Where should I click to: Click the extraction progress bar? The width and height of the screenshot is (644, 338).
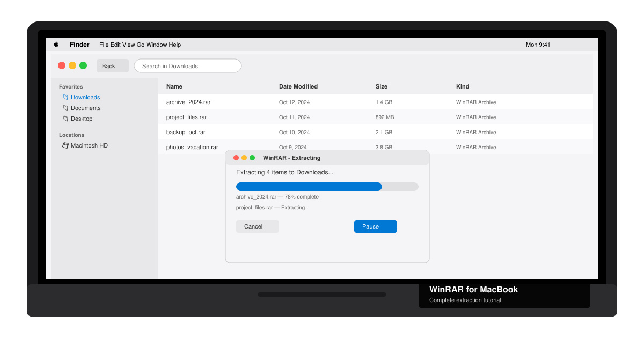(327, 187)
